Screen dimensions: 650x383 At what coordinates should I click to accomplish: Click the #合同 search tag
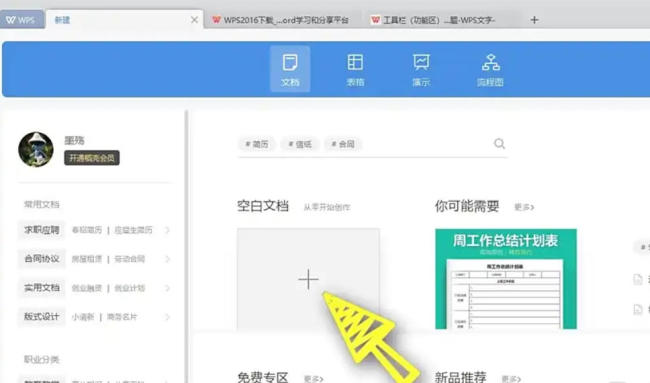[343, 144]
